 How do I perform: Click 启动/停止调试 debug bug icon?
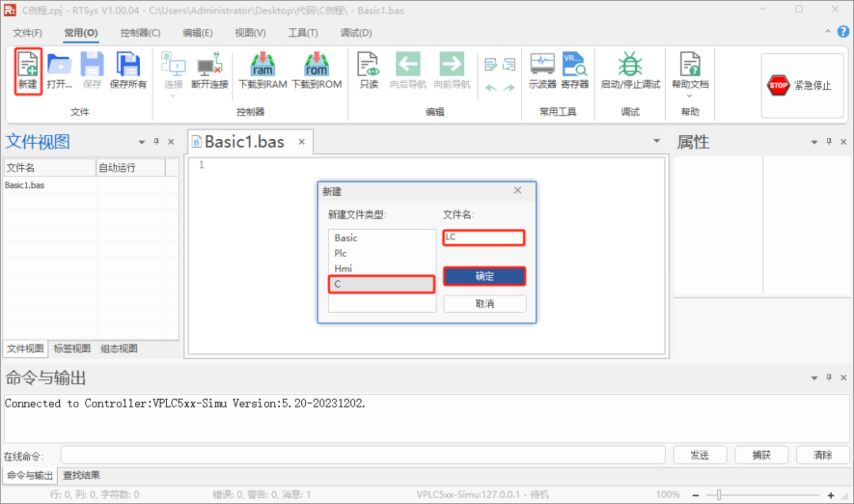(x=630, y=64)
